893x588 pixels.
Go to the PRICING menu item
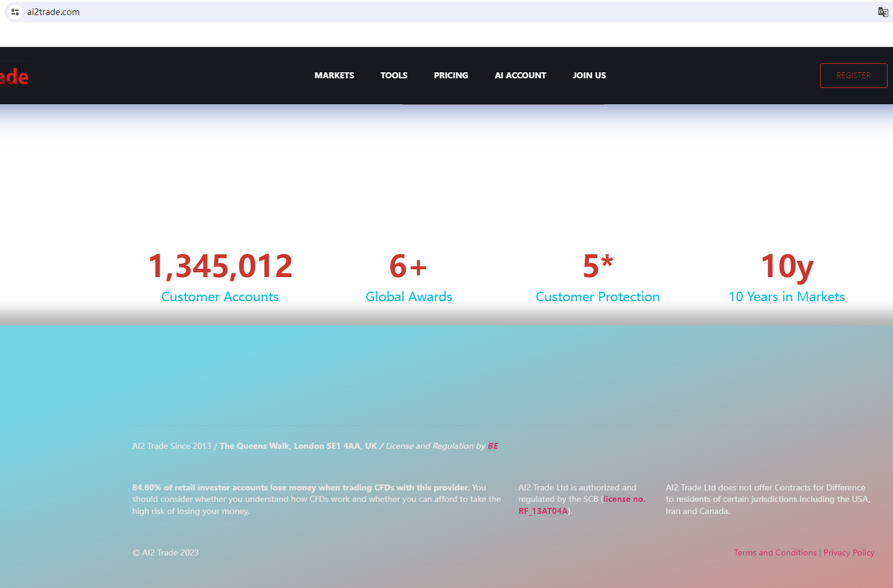coord(451,75)
